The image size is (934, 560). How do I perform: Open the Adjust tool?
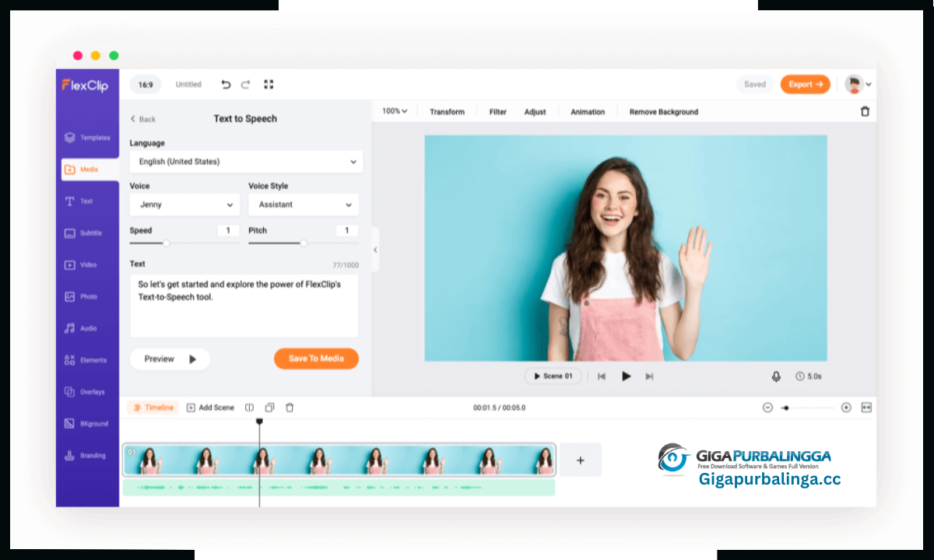[535, 112]
